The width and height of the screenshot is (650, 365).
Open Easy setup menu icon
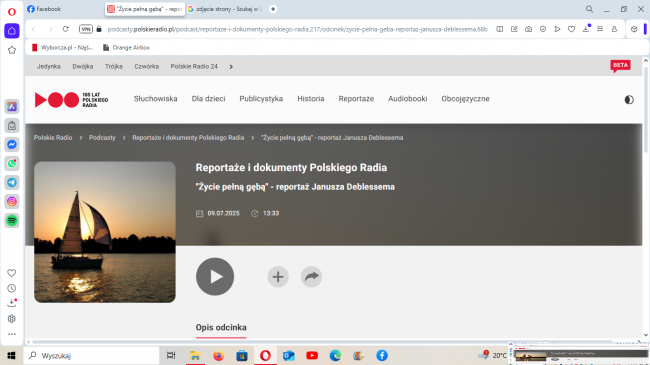tap(600, 29)
